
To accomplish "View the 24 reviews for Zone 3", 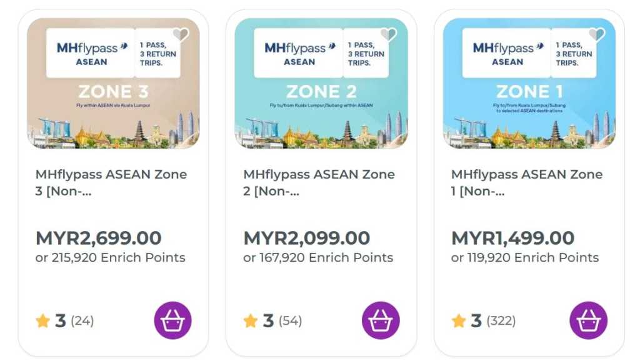I will [82, 321].
